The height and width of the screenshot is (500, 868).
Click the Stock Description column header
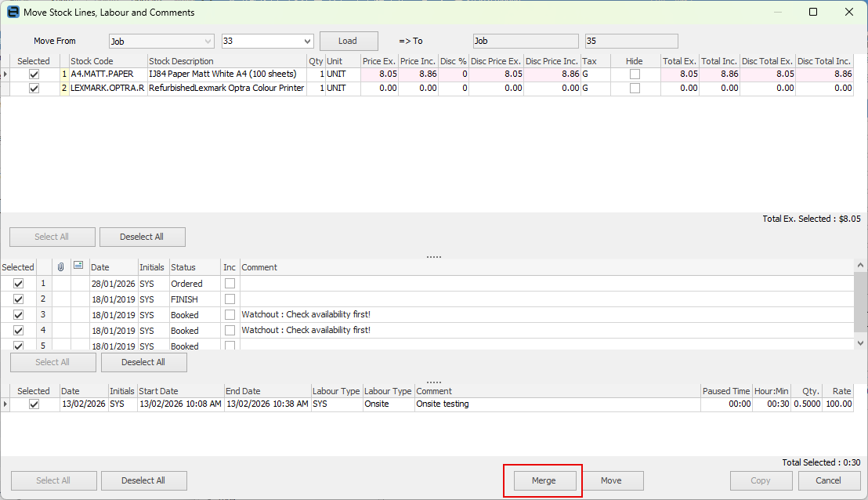[227, 61]
